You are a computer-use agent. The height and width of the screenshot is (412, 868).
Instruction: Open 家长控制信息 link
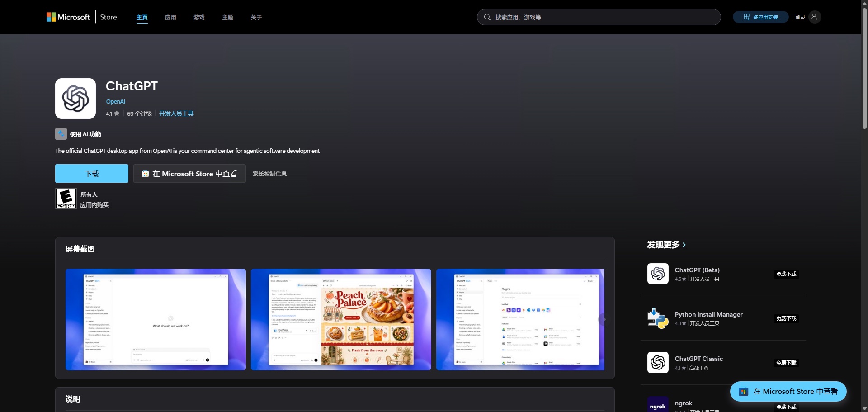tap(269, 174)
